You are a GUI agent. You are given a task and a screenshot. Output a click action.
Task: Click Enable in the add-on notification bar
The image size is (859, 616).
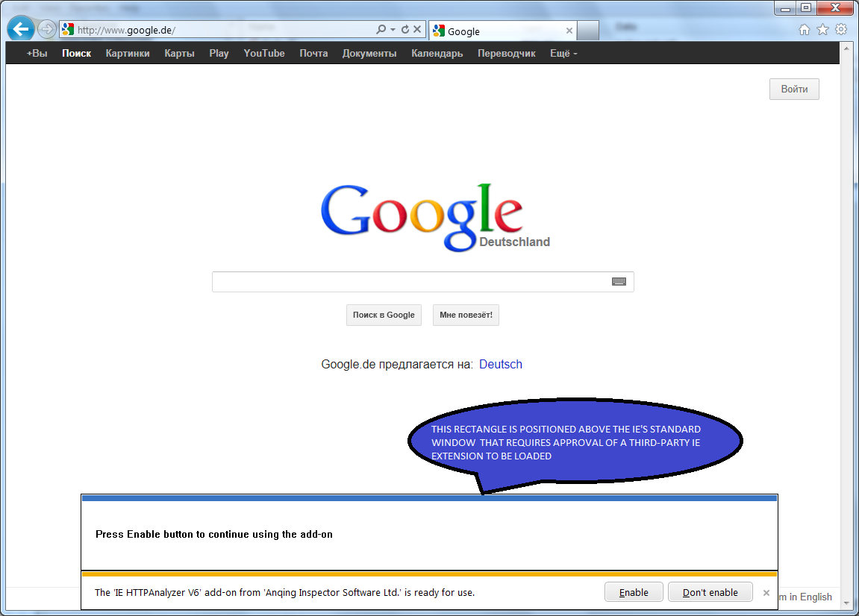[x=634, y=592]
